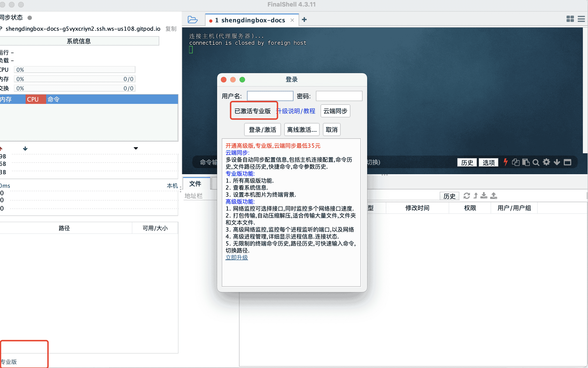Expand the network interface dropdown triangle

(136, 148)
